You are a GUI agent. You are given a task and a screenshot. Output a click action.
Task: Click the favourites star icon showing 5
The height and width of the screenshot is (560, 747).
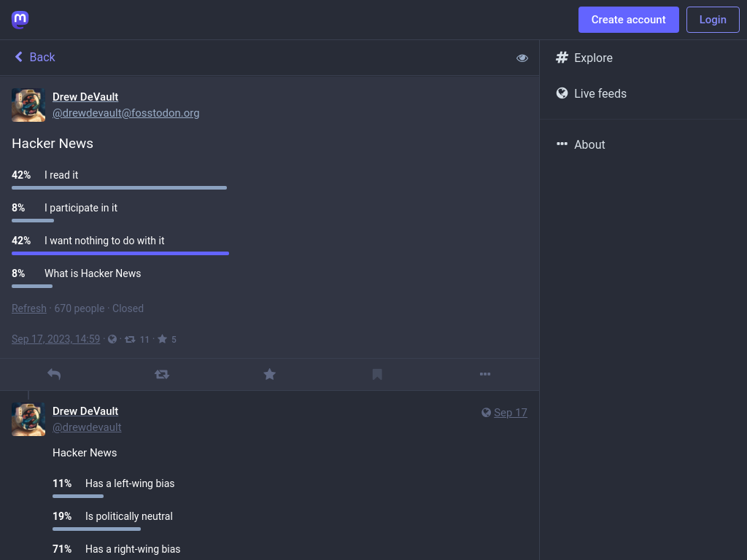(x=163, y=339)
